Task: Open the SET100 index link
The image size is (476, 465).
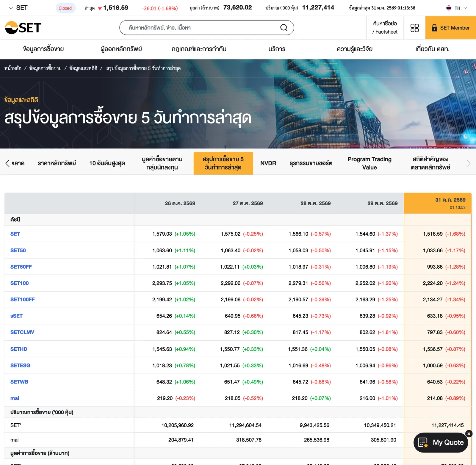Action: coord(20,283)
